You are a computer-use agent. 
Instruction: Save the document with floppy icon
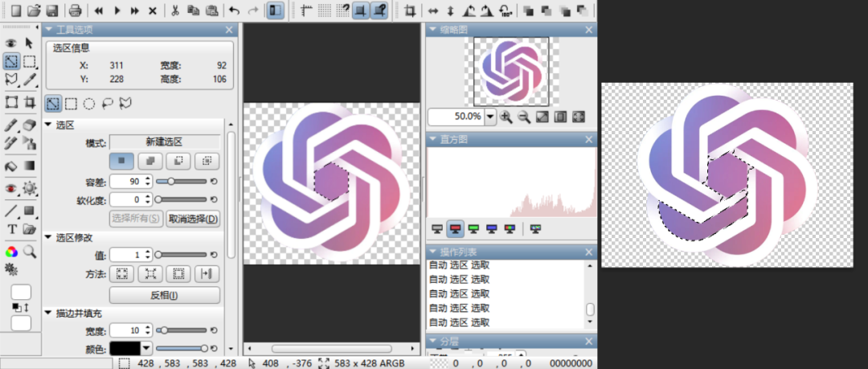(52, 10)
